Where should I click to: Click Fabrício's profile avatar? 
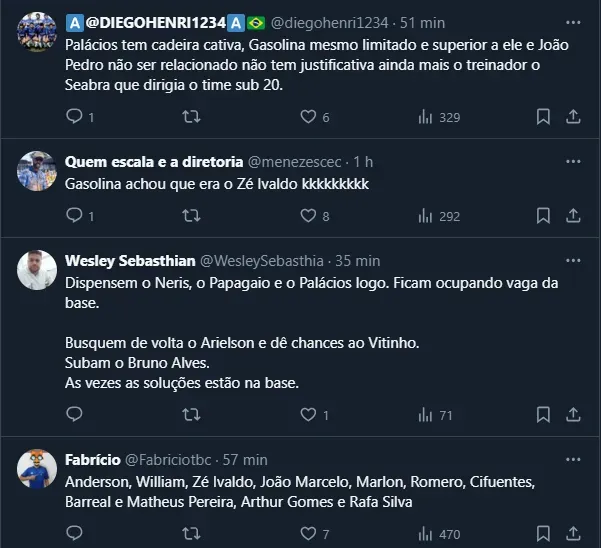36,469
